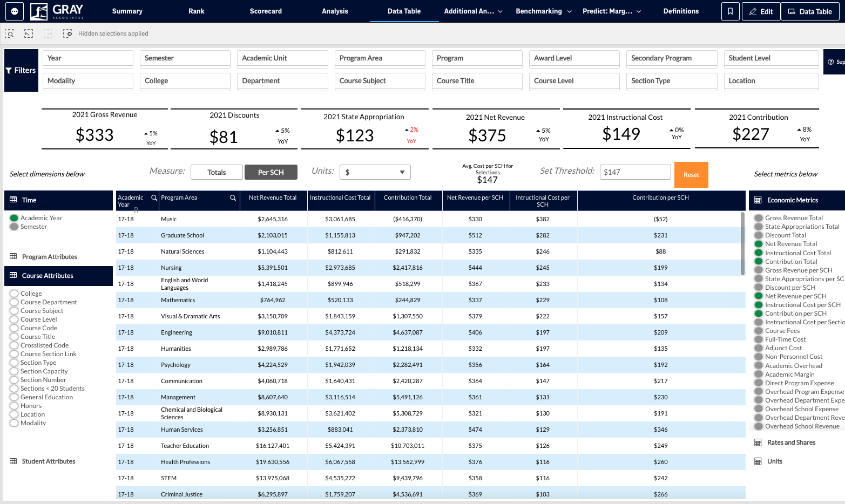
Task: Open the Year filter
Action: click(x=88, y=58)
